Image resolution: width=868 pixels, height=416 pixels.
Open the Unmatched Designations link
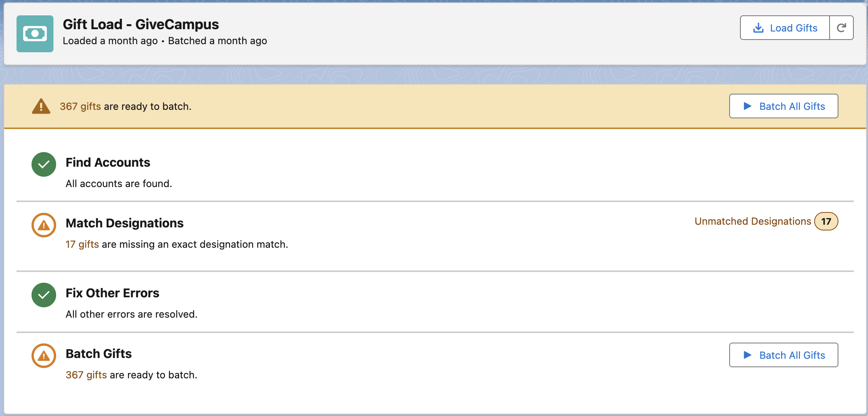753,221
